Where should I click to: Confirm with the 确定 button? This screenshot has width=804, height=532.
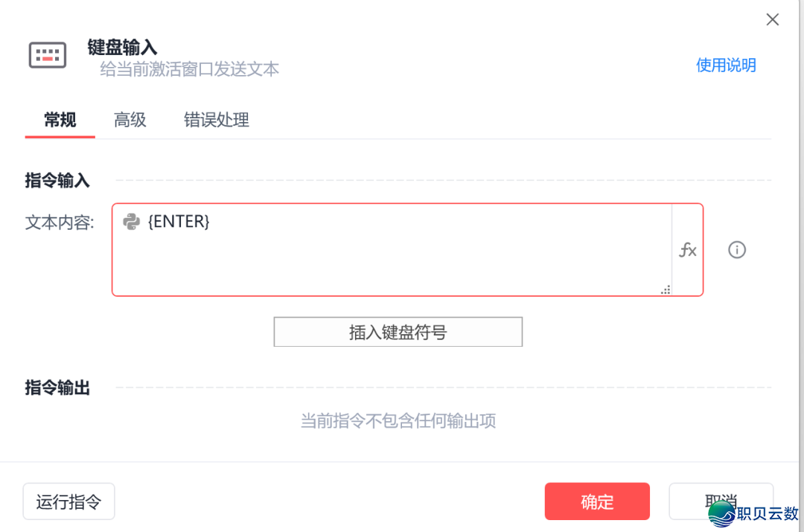tap(597, 501)
